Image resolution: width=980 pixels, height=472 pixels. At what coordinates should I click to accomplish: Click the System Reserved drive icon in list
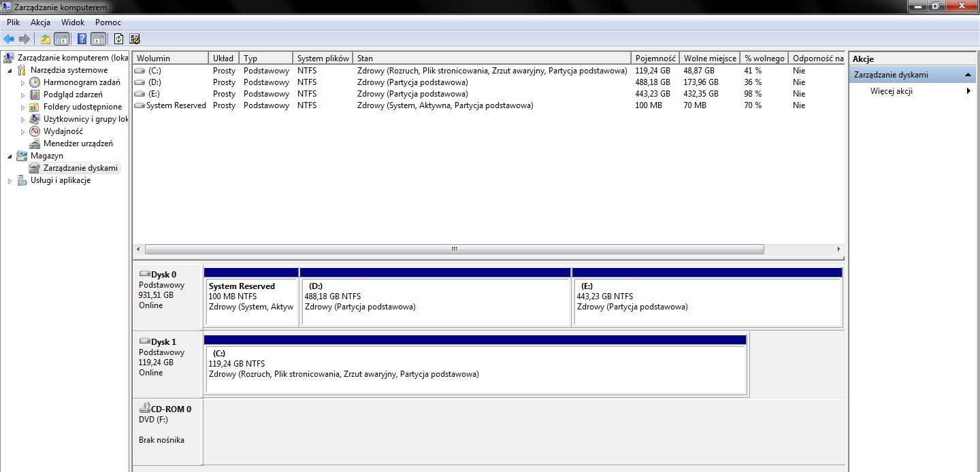[x=140, y=105]
